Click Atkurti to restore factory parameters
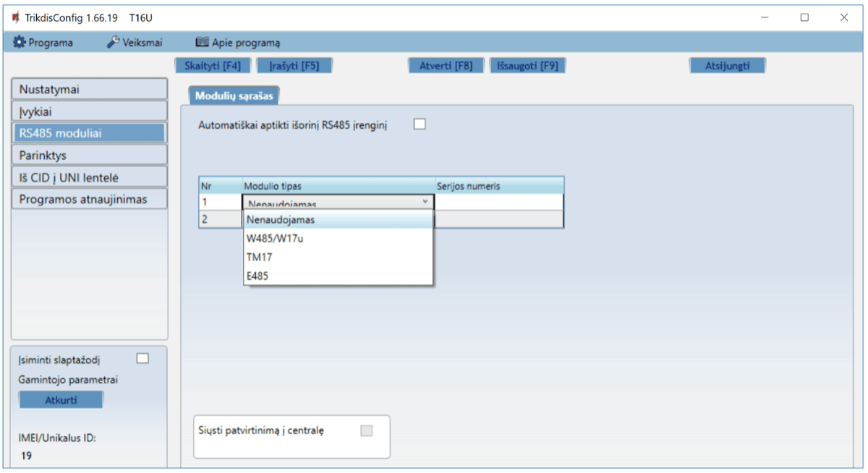868x473 pixels. point(61,401)
